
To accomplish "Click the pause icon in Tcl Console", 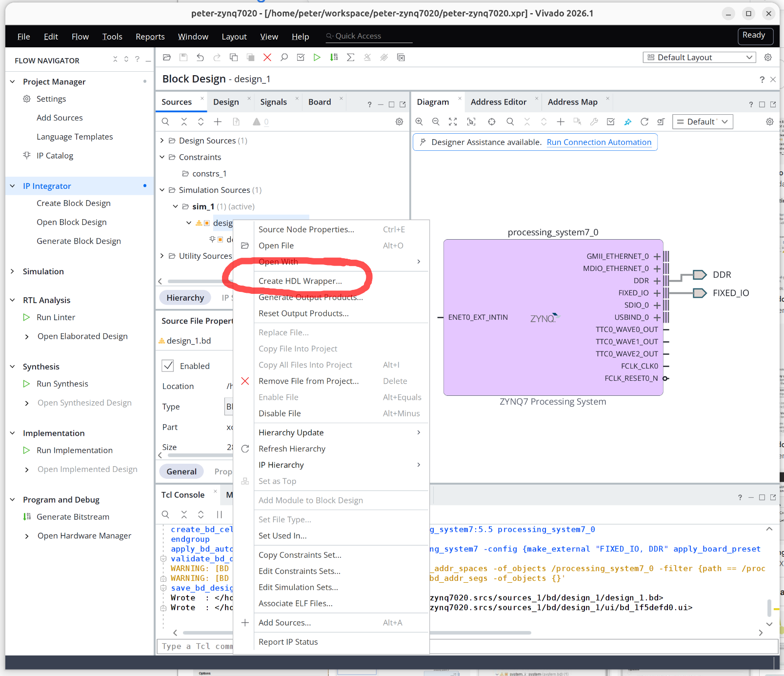I will [x=220, y=514].
